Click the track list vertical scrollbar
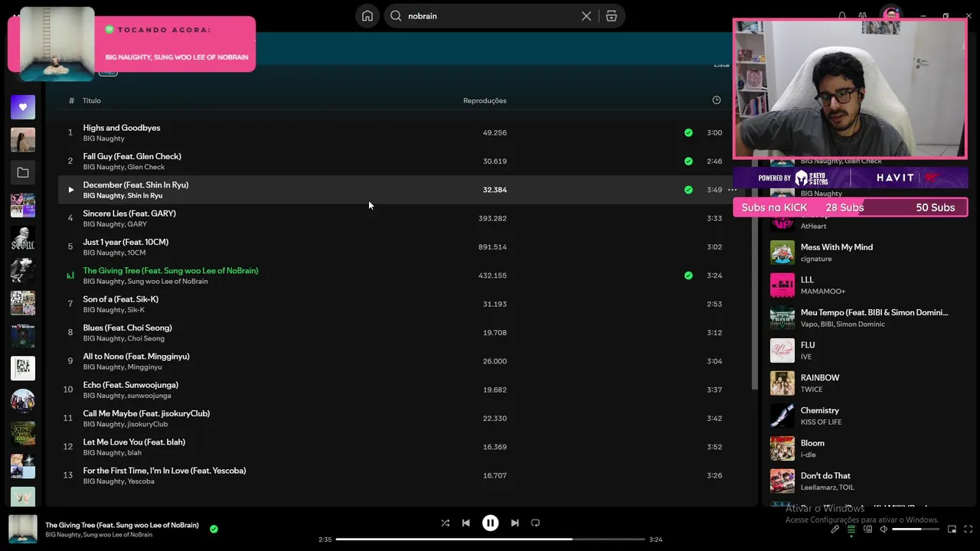Image resolution: width=980 pixels, height=551 pixels. point(754,275)
